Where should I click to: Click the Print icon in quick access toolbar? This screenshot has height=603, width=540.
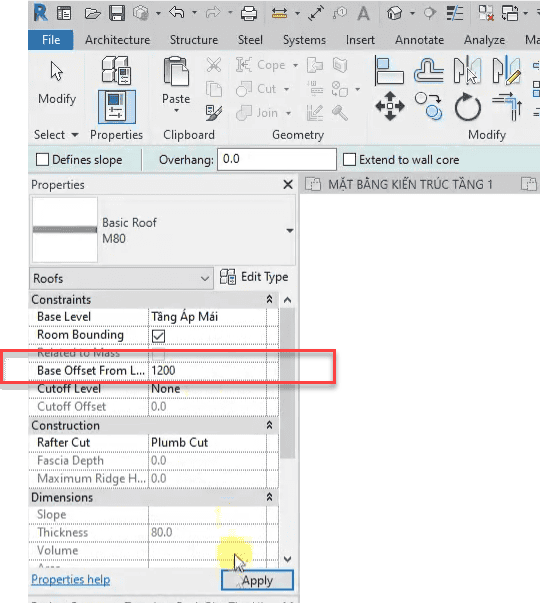249,13
